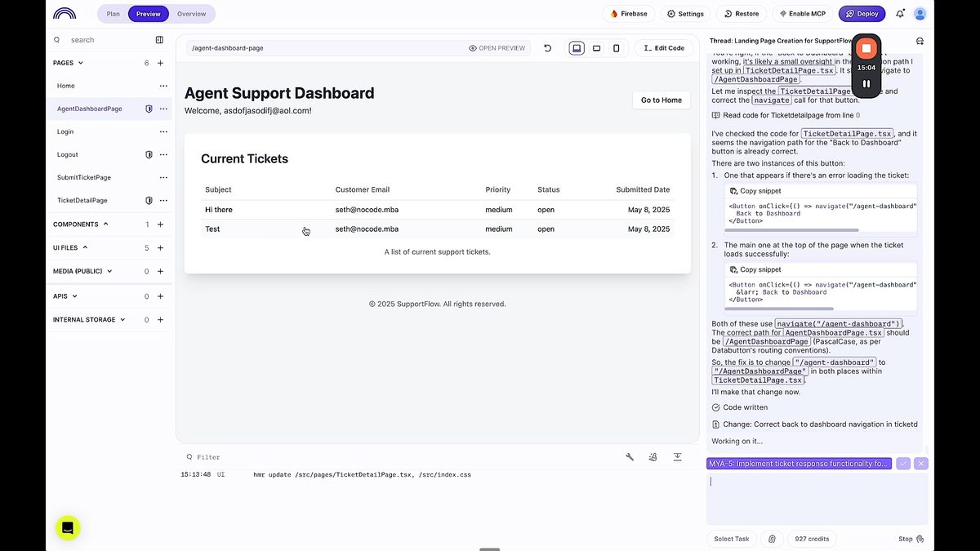Open the Databutton logo home icon
Image resolution: width=980 pixels, height=551 pixels.
click(x=65, y=14)
